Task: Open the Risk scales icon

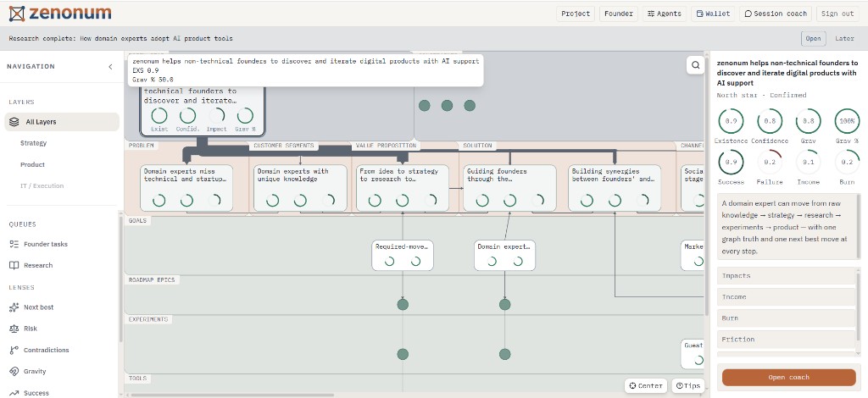Action: 14,329
